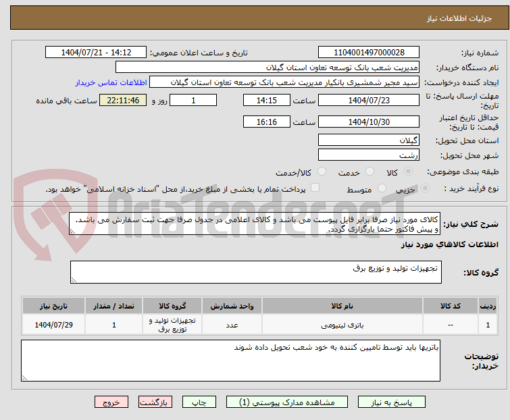Toggle the اسناد خزانه اسلامی payment checkbox
This screenshot has width=510, height=420.
pos(314,189)
